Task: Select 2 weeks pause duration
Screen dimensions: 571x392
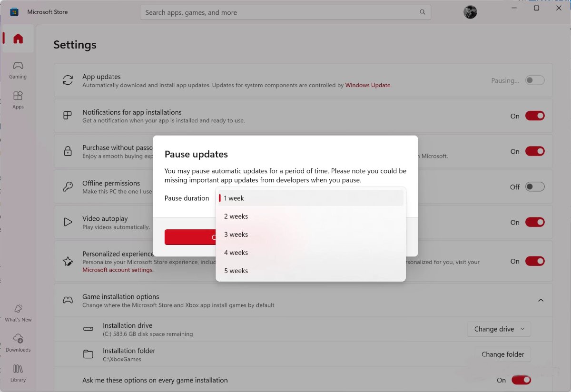Action: coord(311,216)
